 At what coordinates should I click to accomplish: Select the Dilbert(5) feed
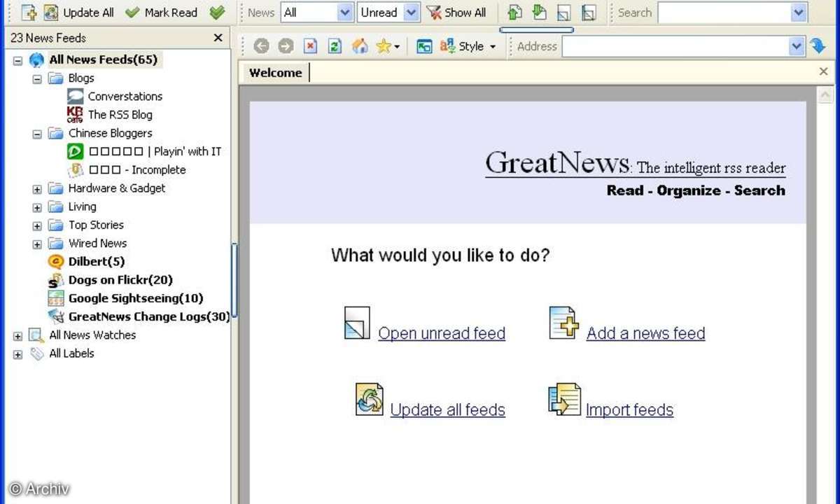pyautogui.click(x=97, y=262)
